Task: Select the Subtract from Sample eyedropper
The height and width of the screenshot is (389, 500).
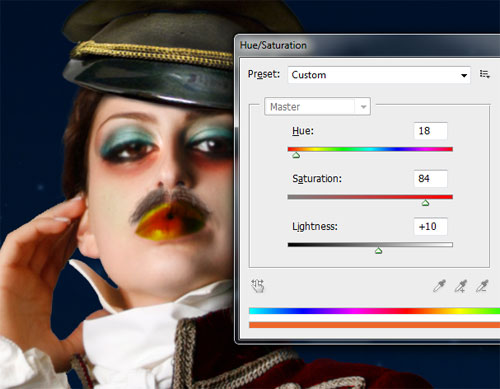Action: coord(482,286)
